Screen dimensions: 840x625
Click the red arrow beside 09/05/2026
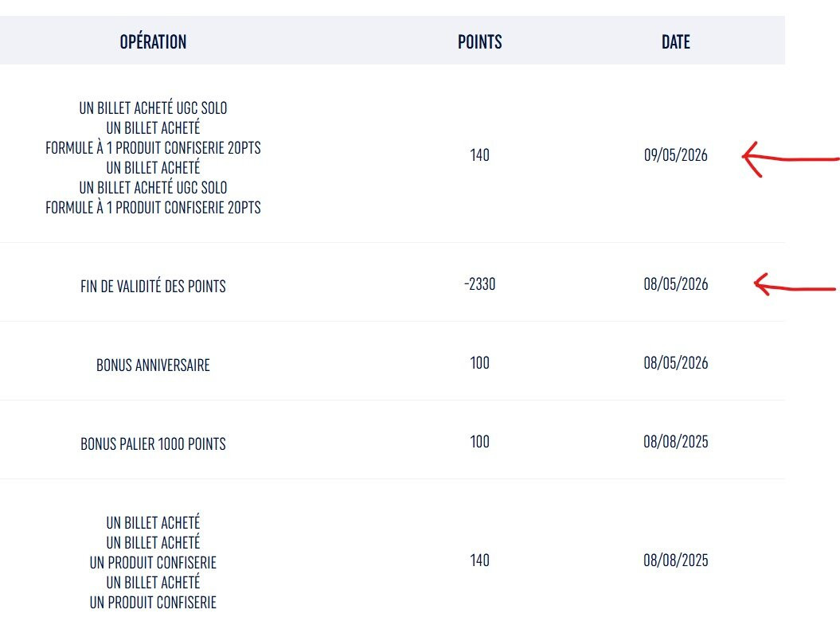click(x=790, y=158)
